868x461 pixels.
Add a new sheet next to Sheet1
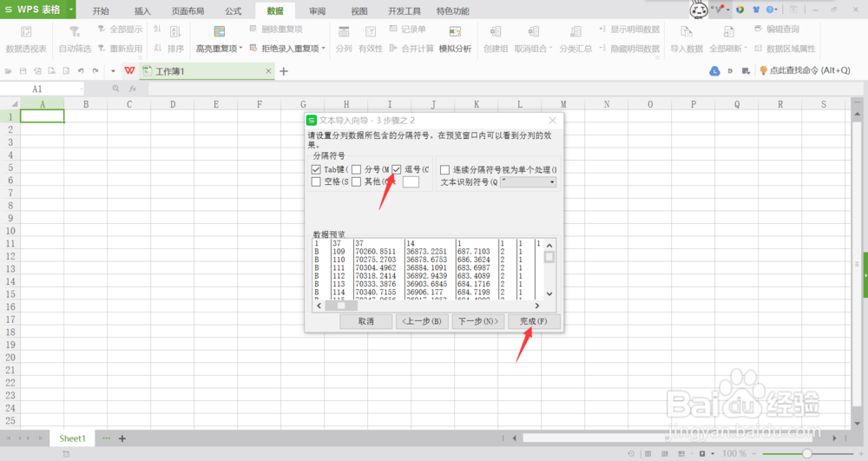click(122, 438)
